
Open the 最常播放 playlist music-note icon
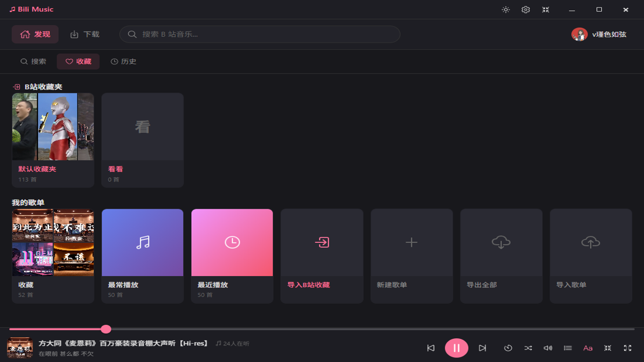tap(142, 242)
